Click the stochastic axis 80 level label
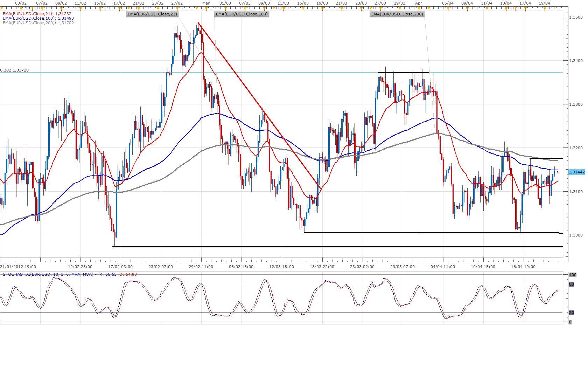Screen dimensions: 588x384 pos(571,284)
